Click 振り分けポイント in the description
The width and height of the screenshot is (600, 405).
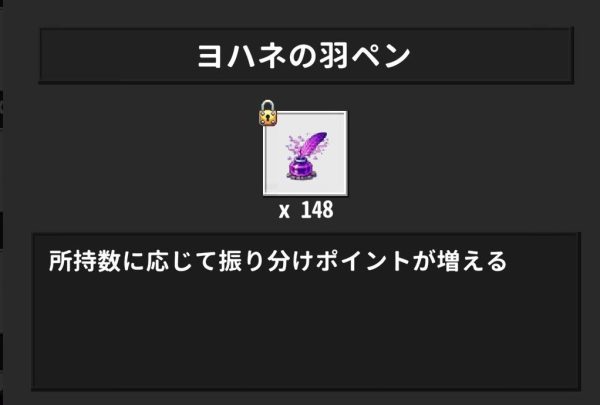point(315,261)
